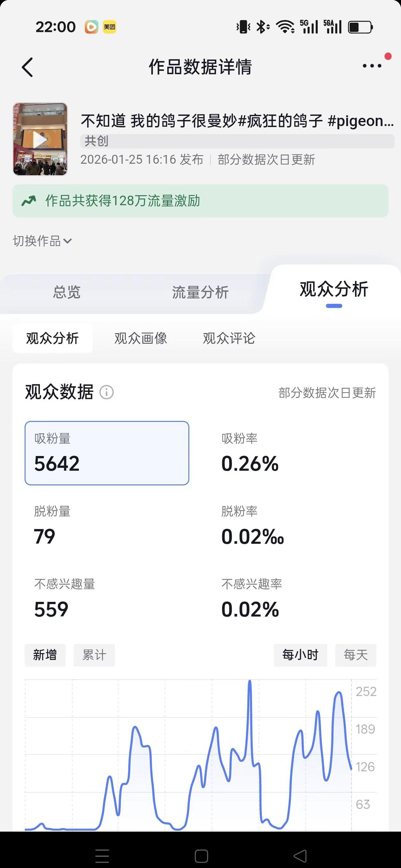This screenshot has width=401, height=868.
Task: Switch the chart to 累计 (cumulative) mode
Action: click(94, 655)
